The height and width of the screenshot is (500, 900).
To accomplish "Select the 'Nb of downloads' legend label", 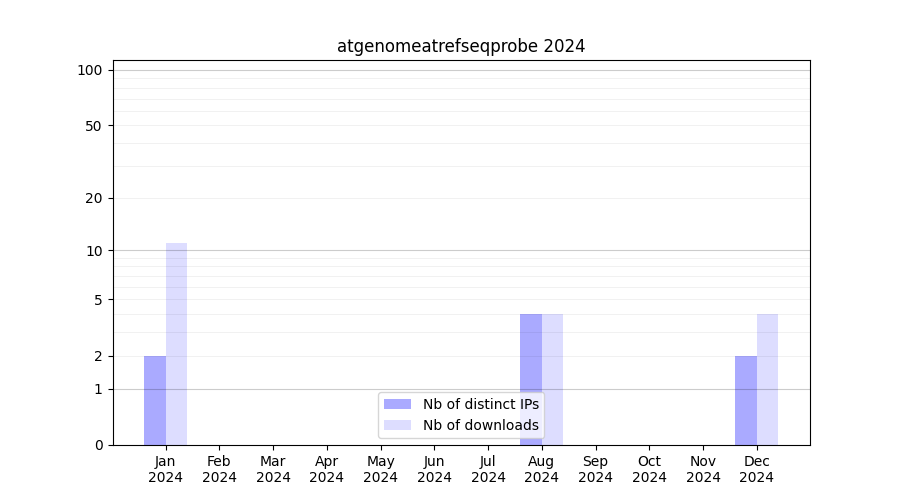I will click(480, 425).
